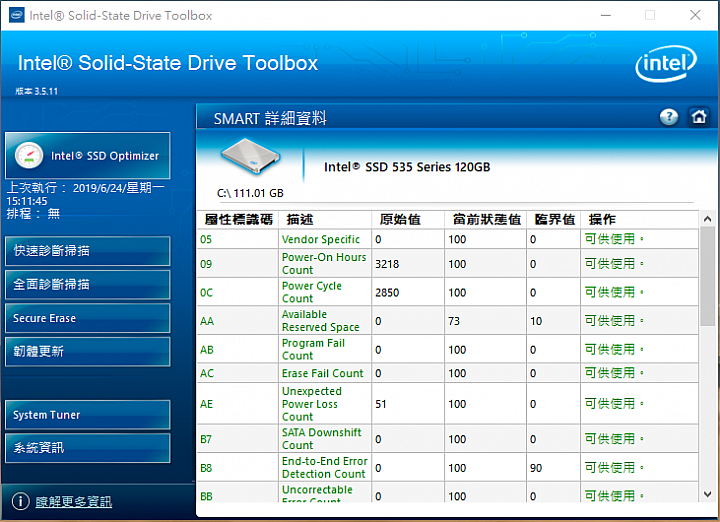Image resolution: width=720 pixels, height=522 pixels.
Task: Click the Vendor Specific description
Action: click(x=321, y=239)
